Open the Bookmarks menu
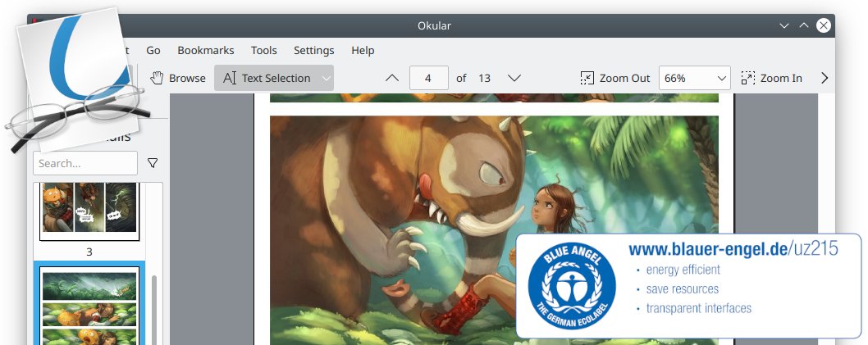Screen dimensions: 868x345 tap(205, 50)
